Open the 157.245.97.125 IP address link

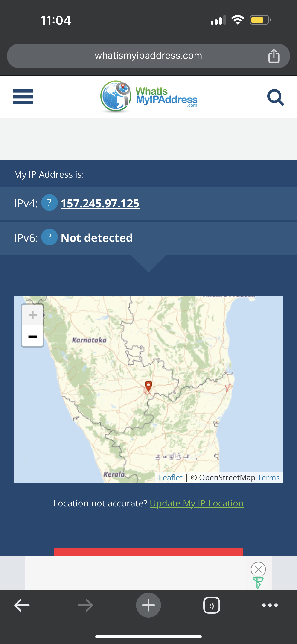100,203
